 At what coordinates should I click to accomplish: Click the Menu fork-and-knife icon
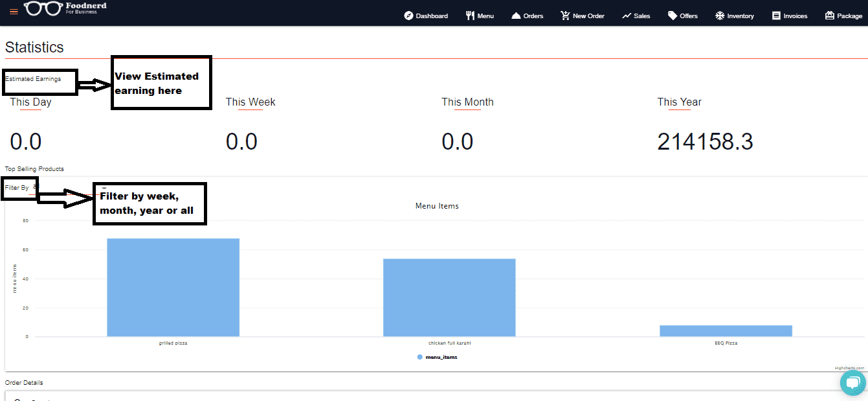click(x=470, y=16)
